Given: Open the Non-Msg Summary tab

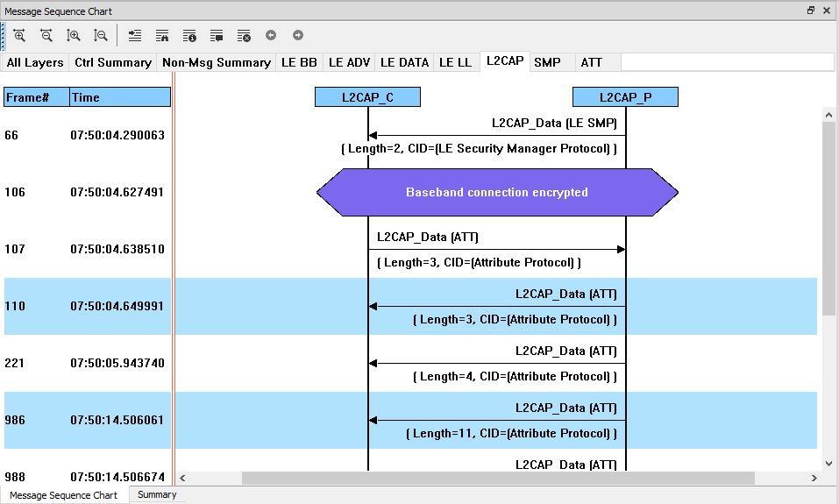Looking at the screenshot, I should [x=217, y=62].
